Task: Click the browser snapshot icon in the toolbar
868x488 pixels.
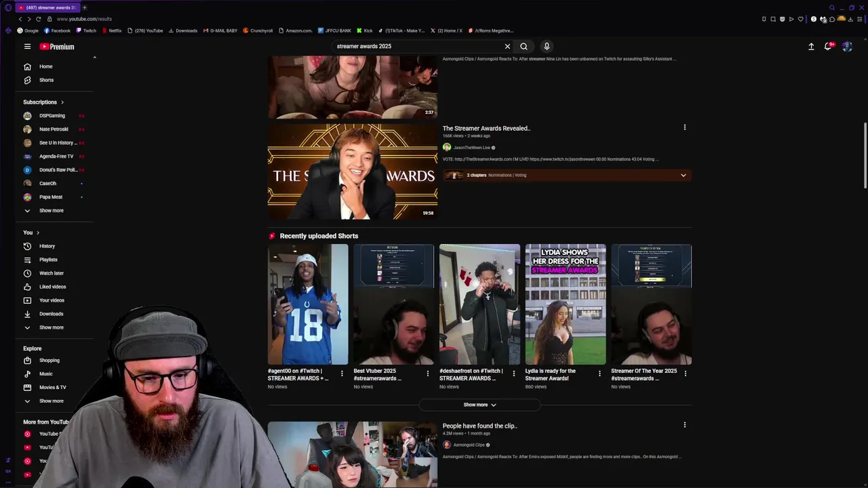Action: pyautogui.click(x=773, y=19)
